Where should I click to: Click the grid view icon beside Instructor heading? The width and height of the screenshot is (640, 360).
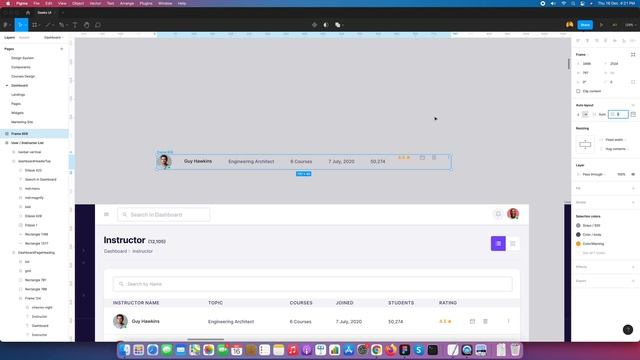(513, 244)
